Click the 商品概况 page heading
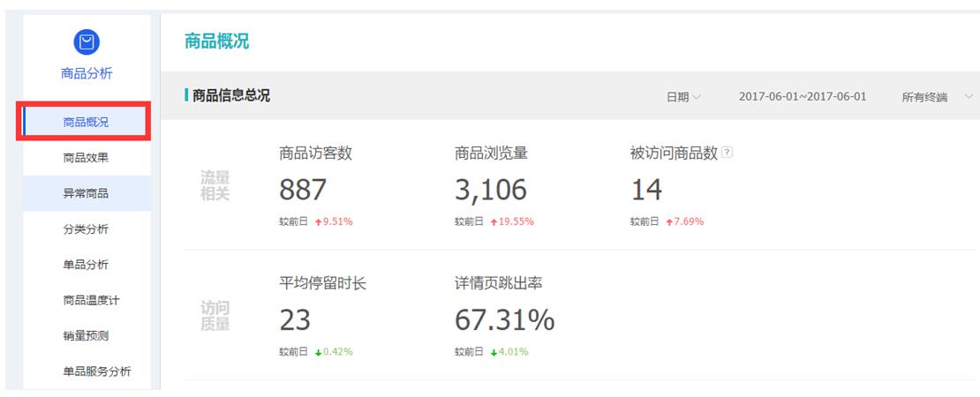Image resolution: width=980 pixels, height=397 pixels. point(216,41)
